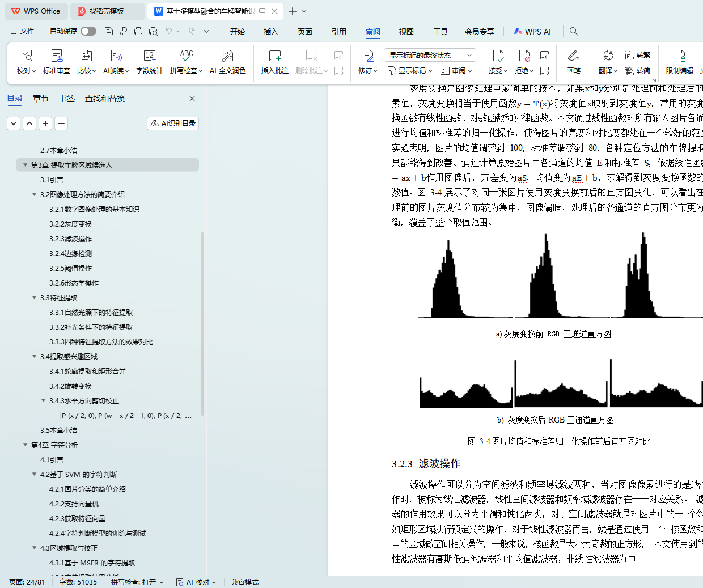This screenshot has height=588, width=703.
Task: Jump to 3.2.3滤波操作 in outline
Action: (x=70, y=238)
